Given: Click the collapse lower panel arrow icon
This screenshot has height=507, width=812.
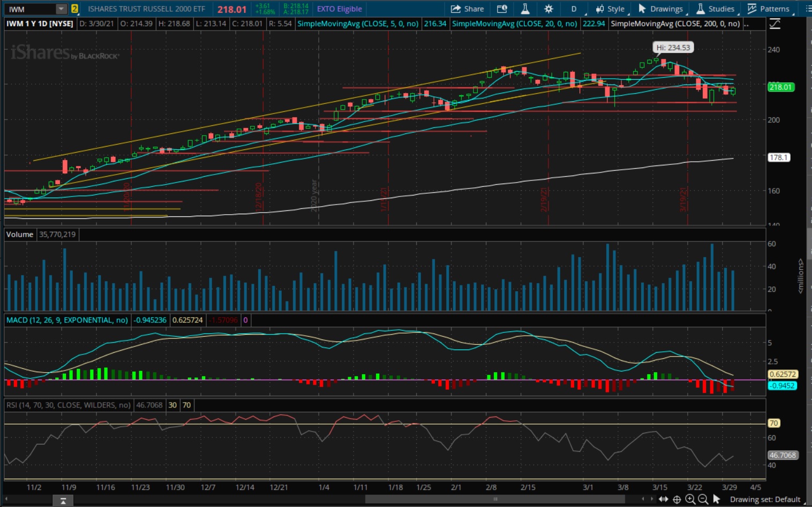Looking at the screenshot, I should [x=63, y=501].
